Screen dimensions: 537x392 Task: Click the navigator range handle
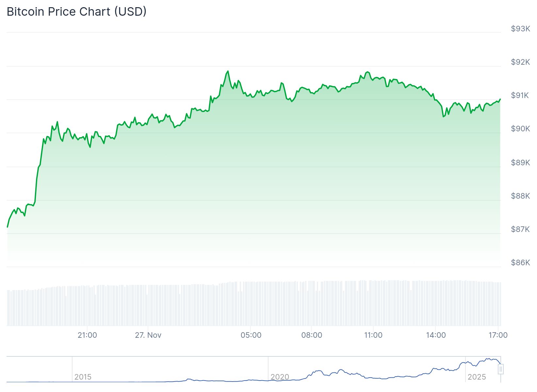coord(501,369)
